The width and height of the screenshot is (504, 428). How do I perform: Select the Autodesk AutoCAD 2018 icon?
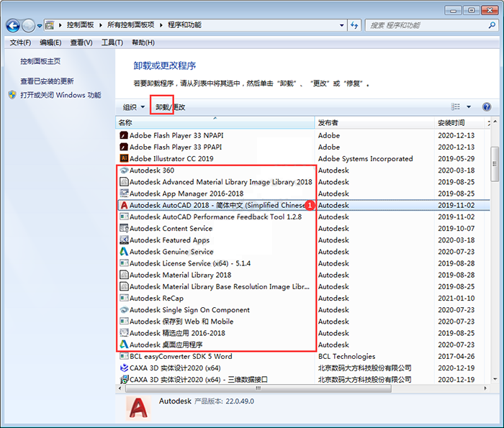point(124,205)
